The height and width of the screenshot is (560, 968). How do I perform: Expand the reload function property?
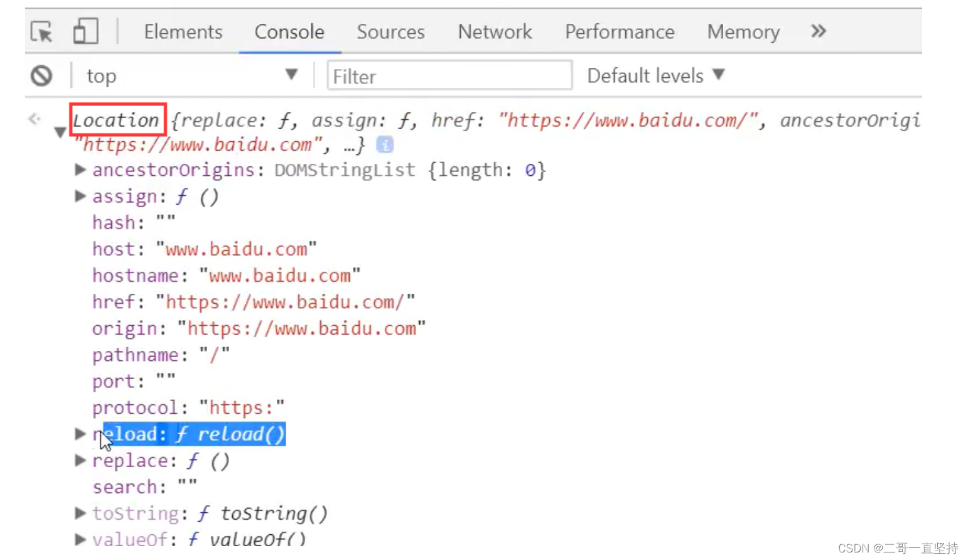[80, 433]
